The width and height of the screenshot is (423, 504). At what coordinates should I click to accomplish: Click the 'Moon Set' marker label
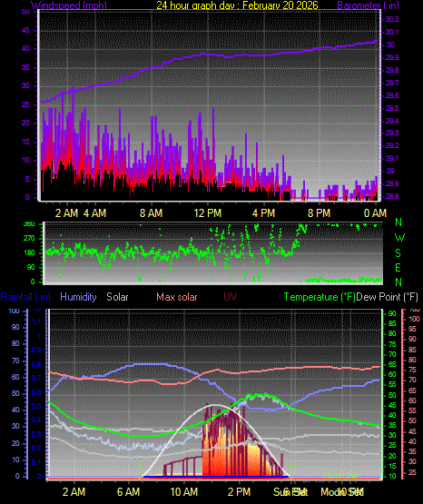coord(342,492)
